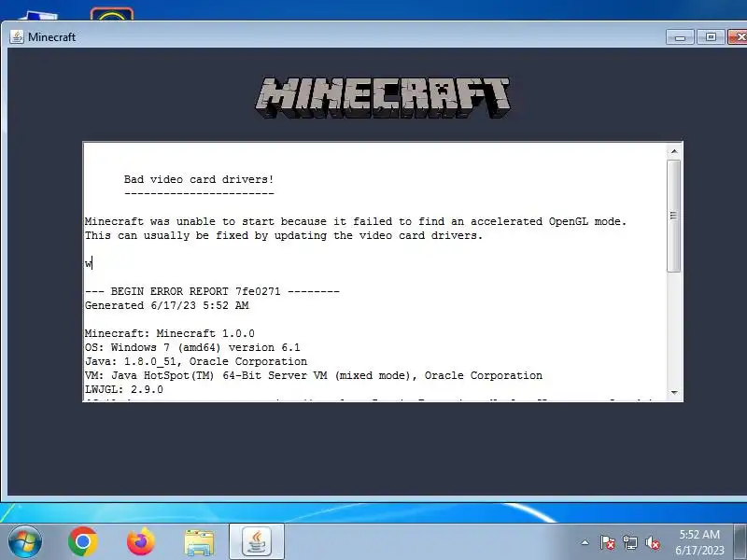Viewport: 747px width, 560px height.
Task: Open Action Center flag icon in tray
Action: pyautogui.click(x=608, y=542)
